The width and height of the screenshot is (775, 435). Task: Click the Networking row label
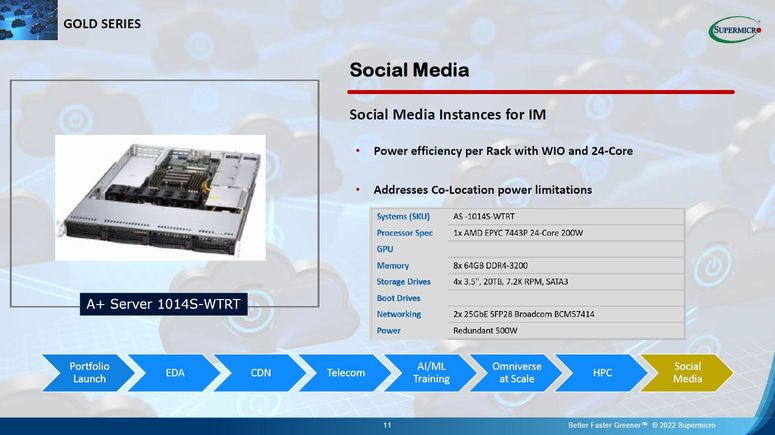coord(399,314)
